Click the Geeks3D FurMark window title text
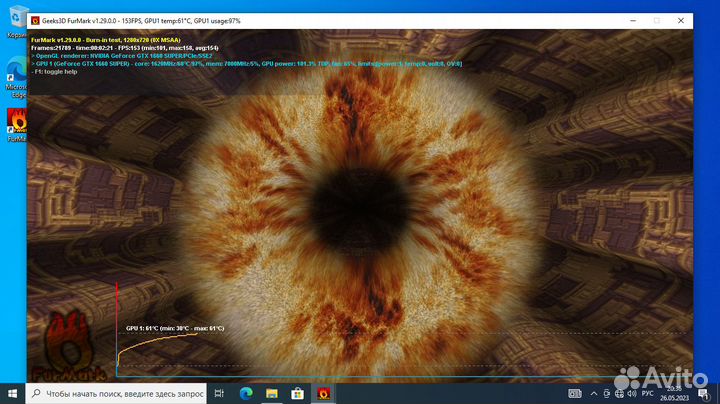This screenshot has width=720, height=404. coord(141,21)
